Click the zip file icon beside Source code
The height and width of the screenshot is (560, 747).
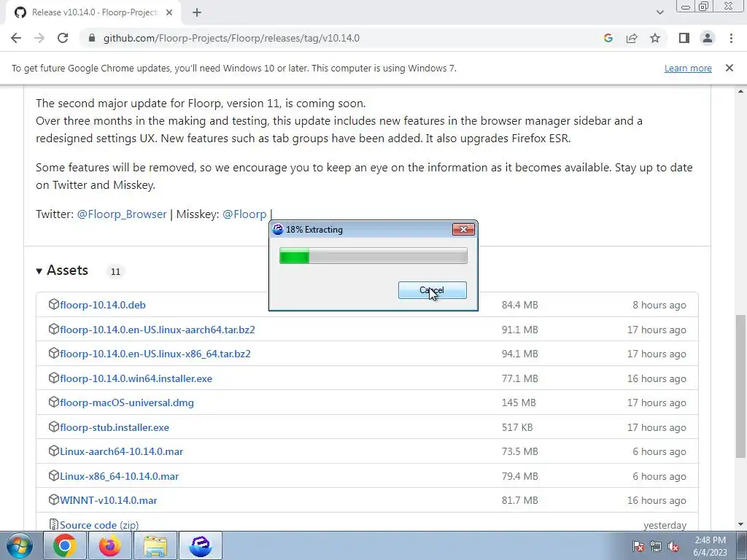[x=54, y=524]
